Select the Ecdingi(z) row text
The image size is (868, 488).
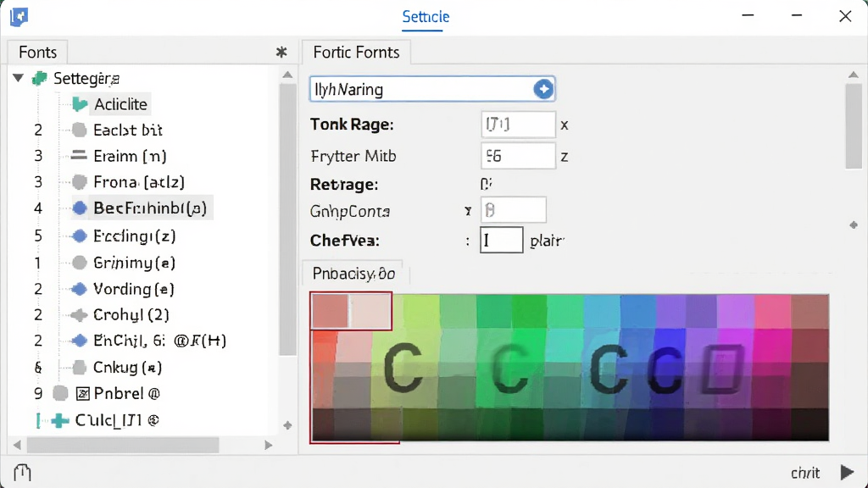[135, 236]
